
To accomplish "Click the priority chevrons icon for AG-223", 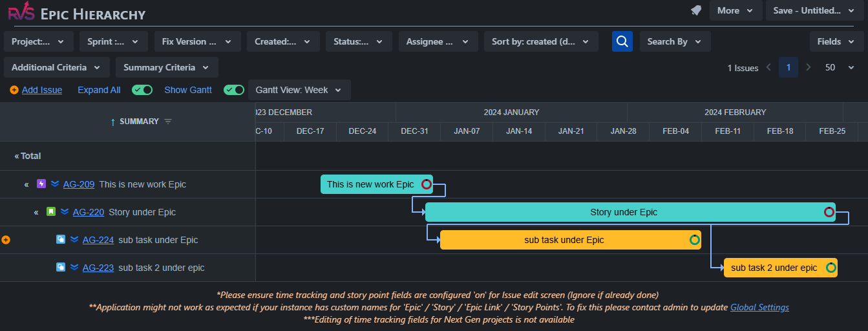I will pos(74,268).
